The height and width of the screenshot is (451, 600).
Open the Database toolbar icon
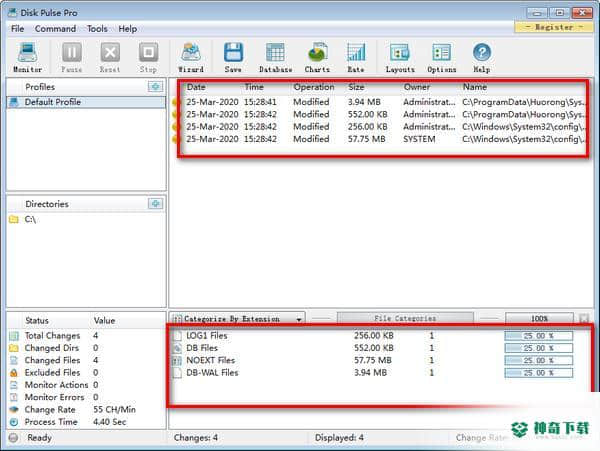coord(276,57)
